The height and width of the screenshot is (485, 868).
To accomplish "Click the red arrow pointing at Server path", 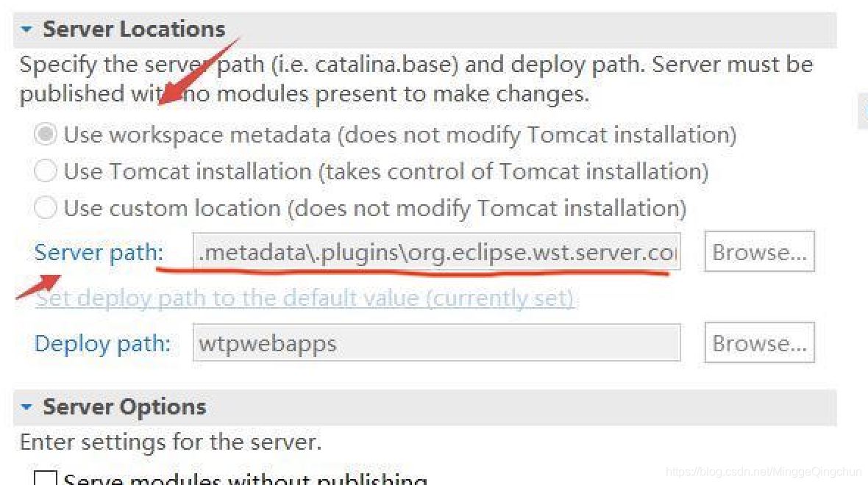I will (38, 287).
